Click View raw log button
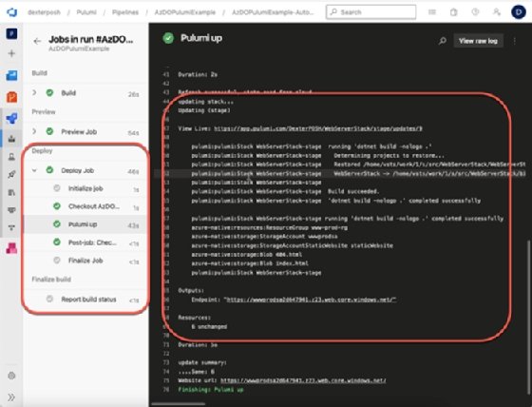The height and width of the screenshot is (407, 532). click(478, 41)
